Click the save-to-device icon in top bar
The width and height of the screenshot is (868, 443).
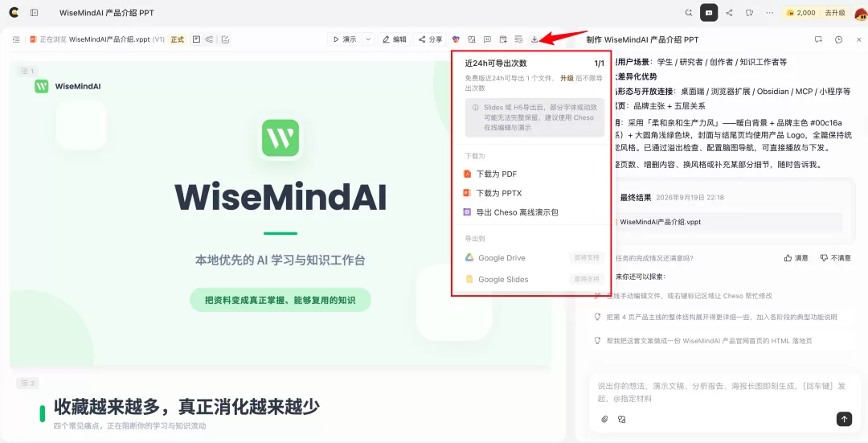tap(750, 12)
